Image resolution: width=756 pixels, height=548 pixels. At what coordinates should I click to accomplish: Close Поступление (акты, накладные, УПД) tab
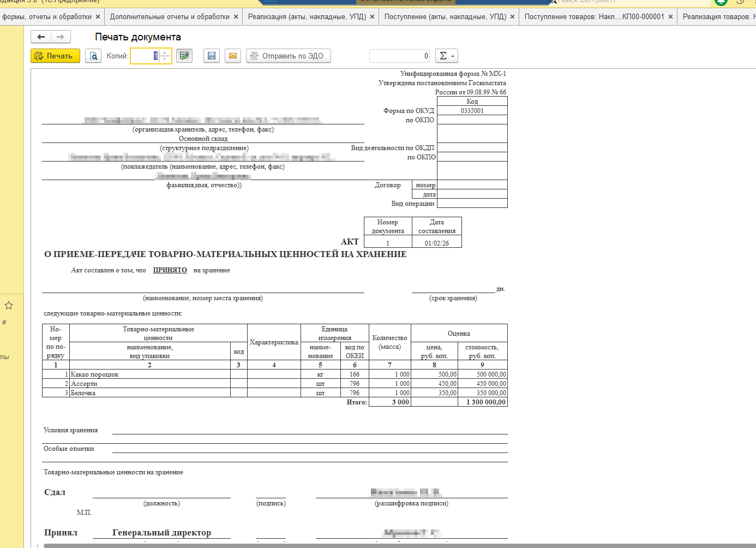pyautogui.click(x=512, y=17)
